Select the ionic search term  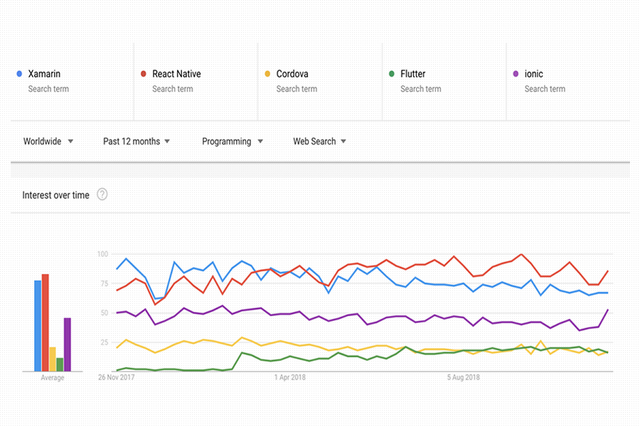pos(532,74)
